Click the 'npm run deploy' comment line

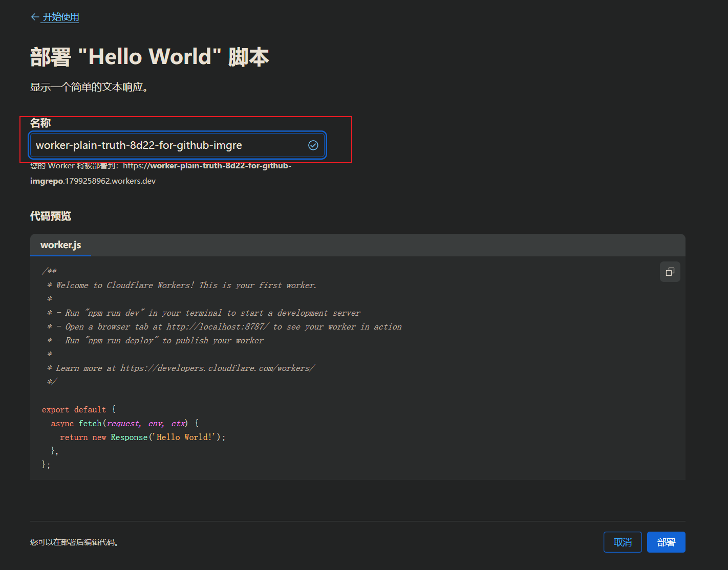(x=156, y=340)
